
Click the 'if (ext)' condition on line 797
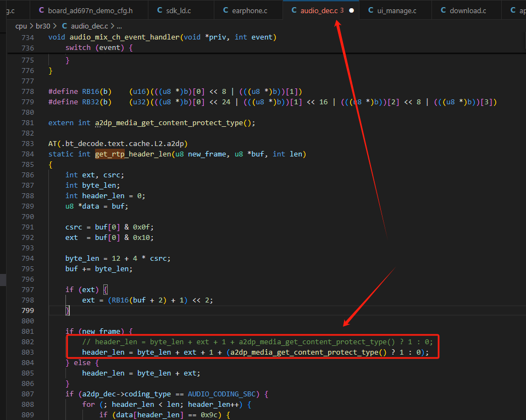tap(82, 290)
